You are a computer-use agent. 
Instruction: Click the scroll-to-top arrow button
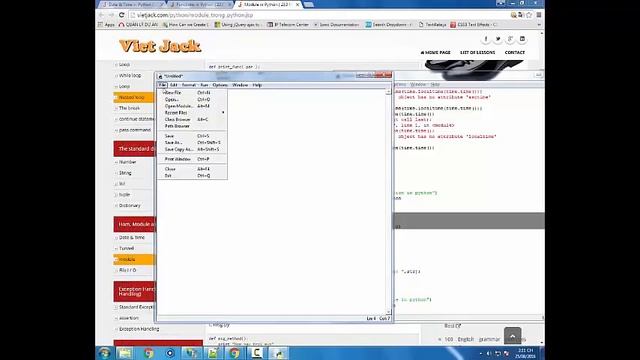pyautogui.click(x=513, y=336)
